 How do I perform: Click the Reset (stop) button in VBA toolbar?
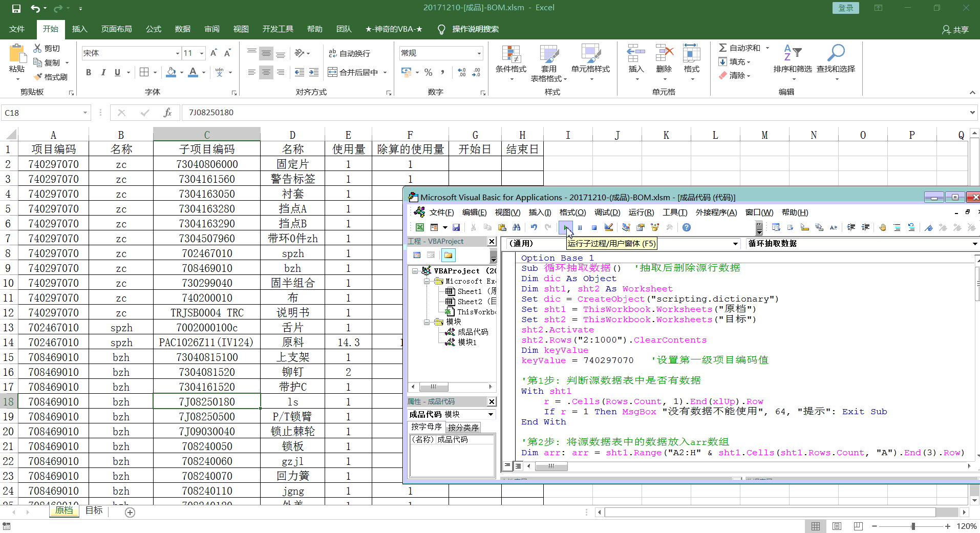pyautogui.click(x=594, y=227)
